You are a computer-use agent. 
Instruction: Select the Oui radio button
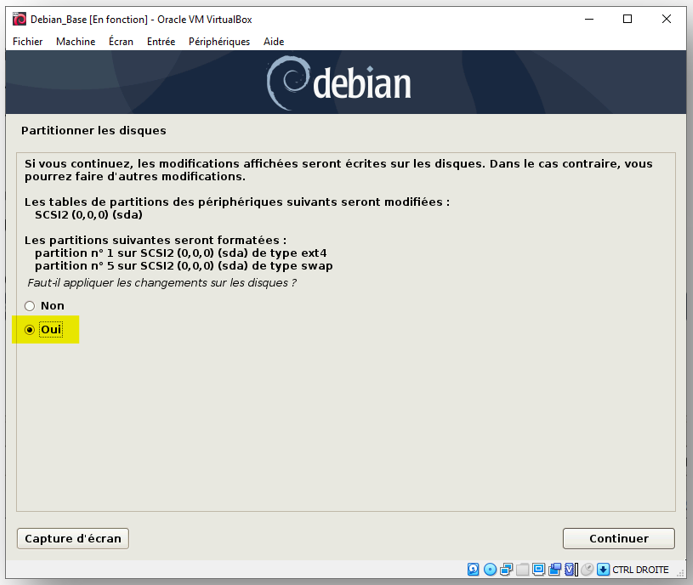(30, 330)
